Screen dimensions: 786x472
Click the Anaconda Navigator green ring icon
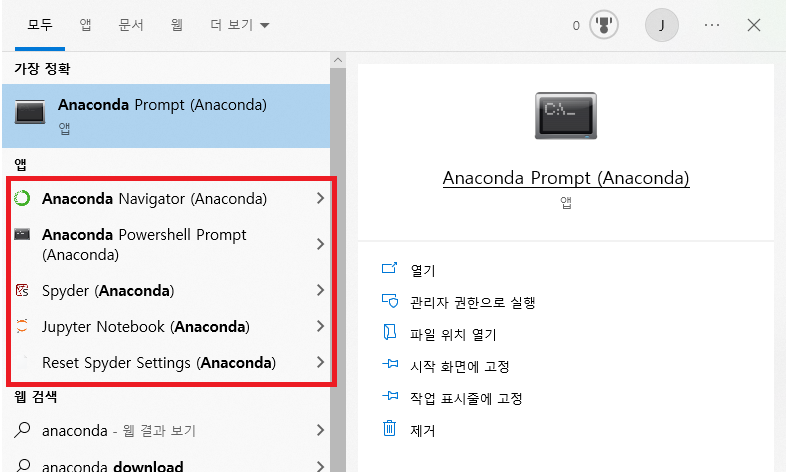pyautogui.click(x=22, y=198)
